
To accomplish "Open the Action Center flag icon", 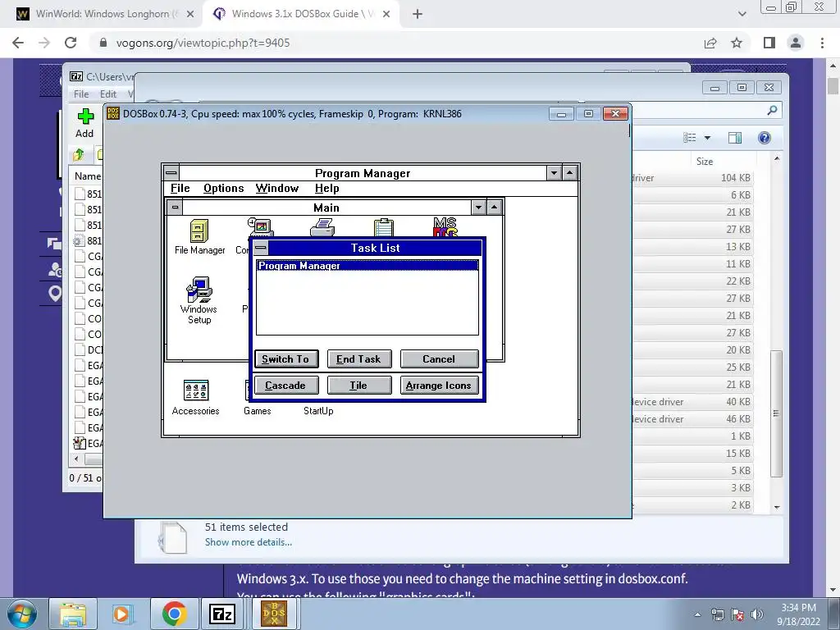I will (737, 614).
